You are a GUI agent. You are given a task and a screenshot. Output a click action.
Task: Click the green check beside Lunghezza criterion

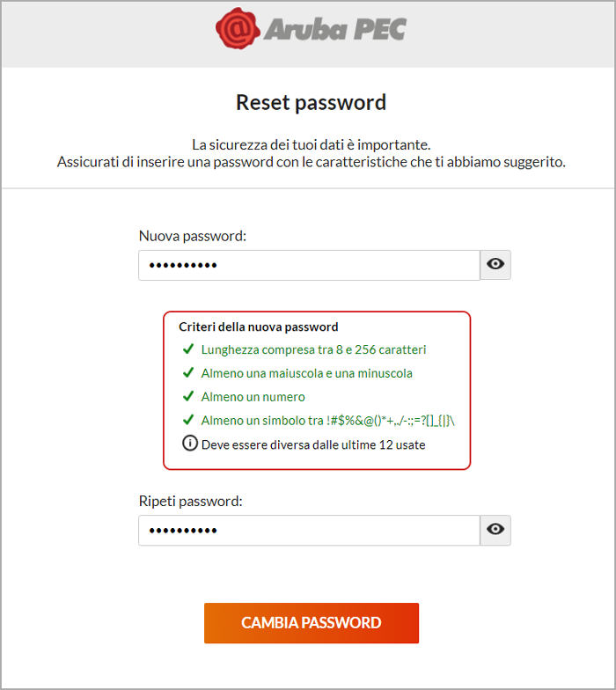click(x=187, y=349)
